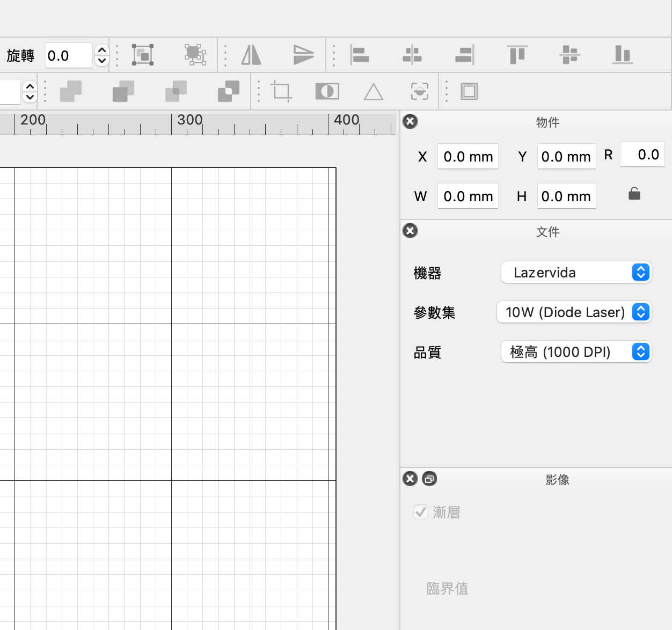Image resolution: width=672 pixels, height=630 pixels.
Task: Align objects to the left edge
Action: click(x=359, y=55)
